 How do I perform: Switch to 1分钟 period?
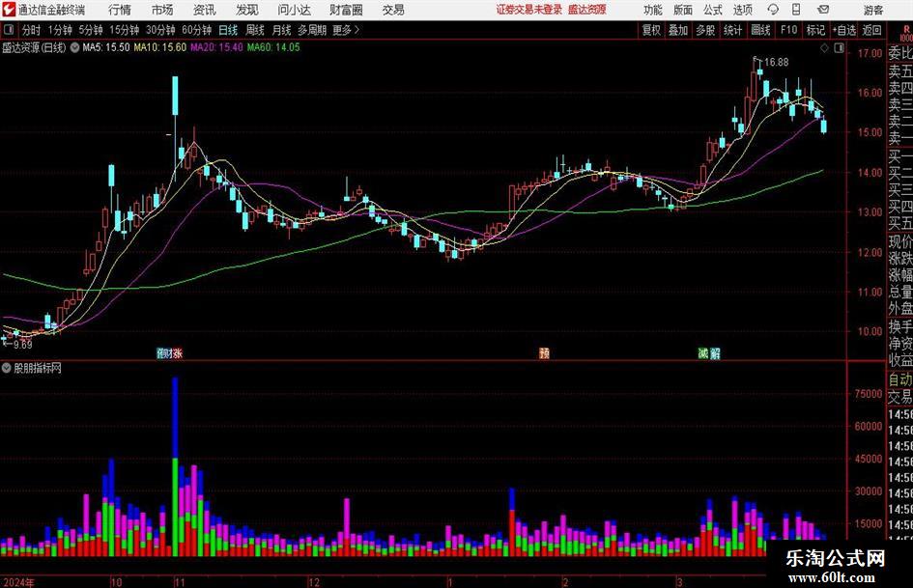[59, 30]
